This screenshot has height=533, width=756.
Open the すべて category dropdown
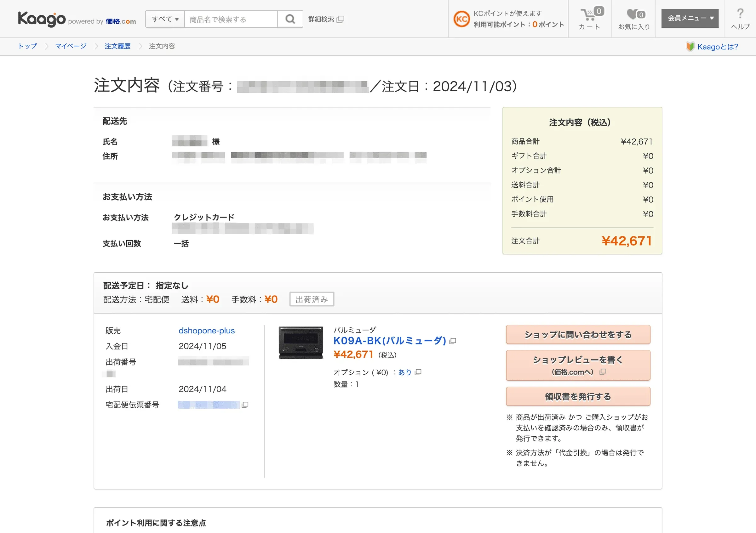165,19
